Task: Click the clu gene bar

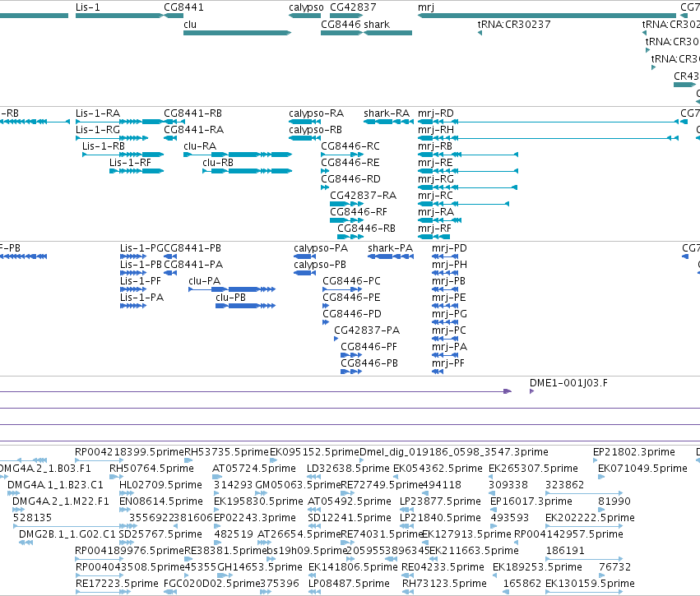Action: click(237, 33)
